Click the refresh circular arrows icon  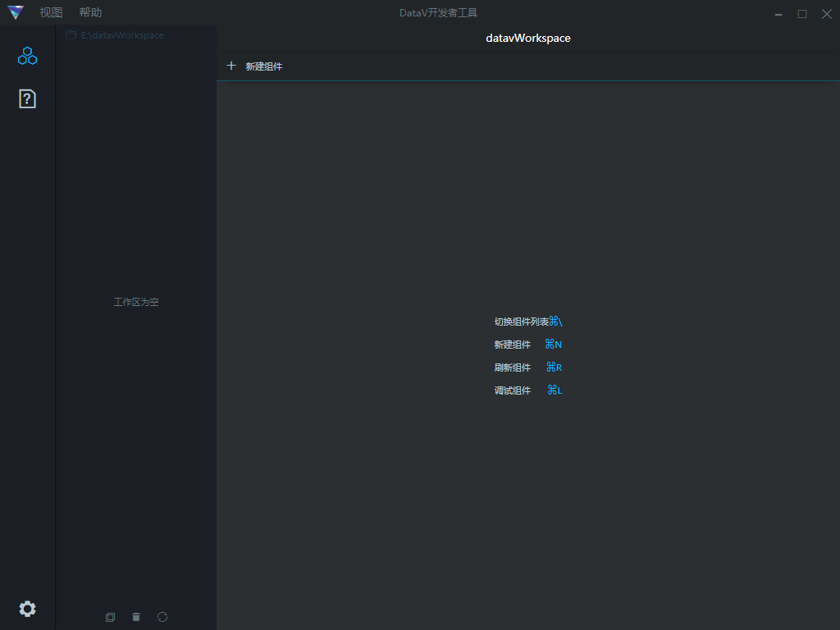point(162,617)
